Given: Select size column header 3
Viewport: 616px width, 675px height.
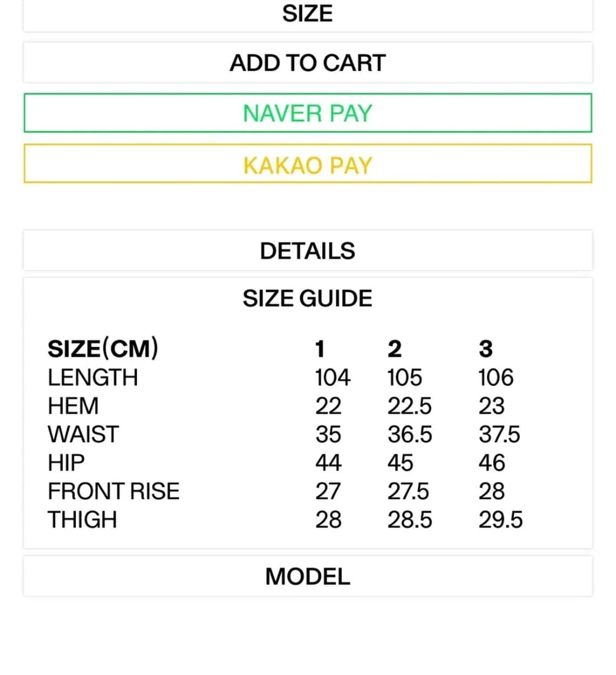Looking at the screenshot, I should (486, 349).
